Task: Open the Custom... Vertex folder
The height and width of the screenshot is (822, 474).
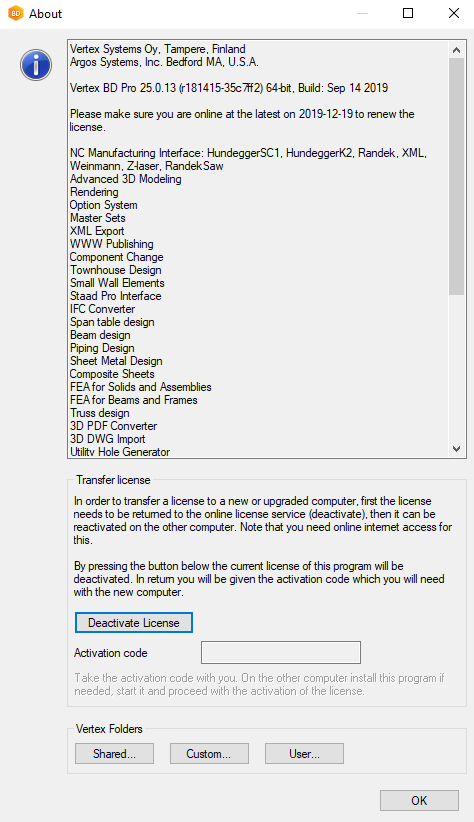Action: point(209,754)
